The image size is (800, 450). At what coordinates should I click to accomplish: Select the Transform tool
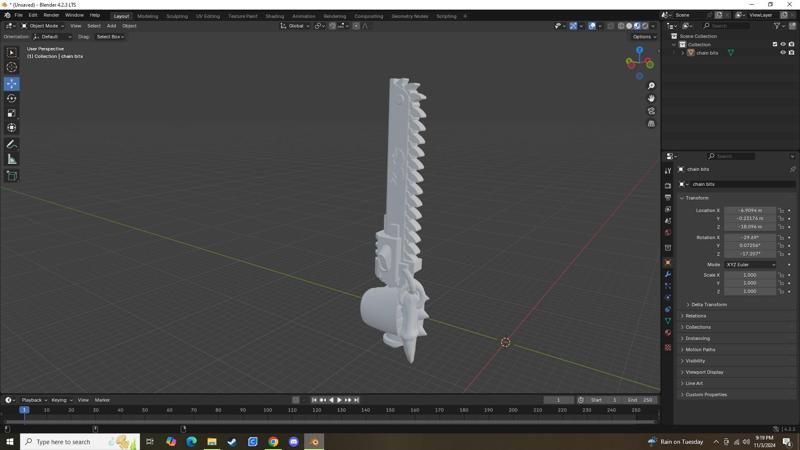pos(11,128)
